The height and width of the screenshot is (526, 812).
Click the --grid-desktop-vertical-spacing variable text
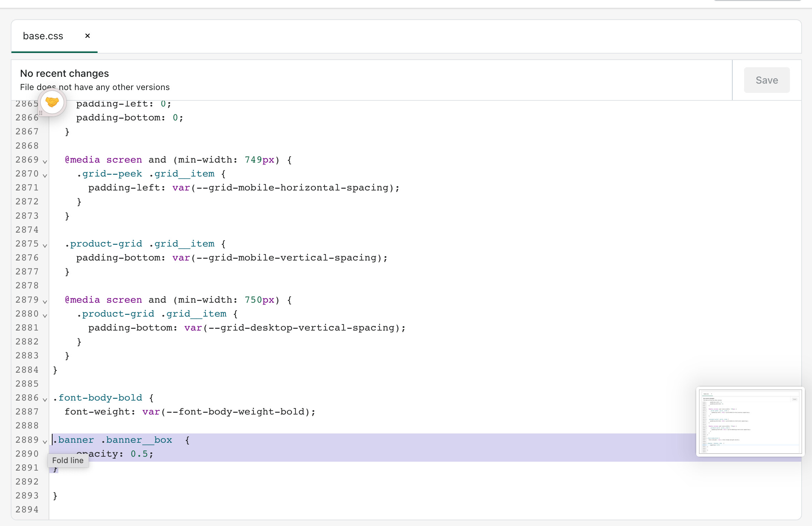301,328
